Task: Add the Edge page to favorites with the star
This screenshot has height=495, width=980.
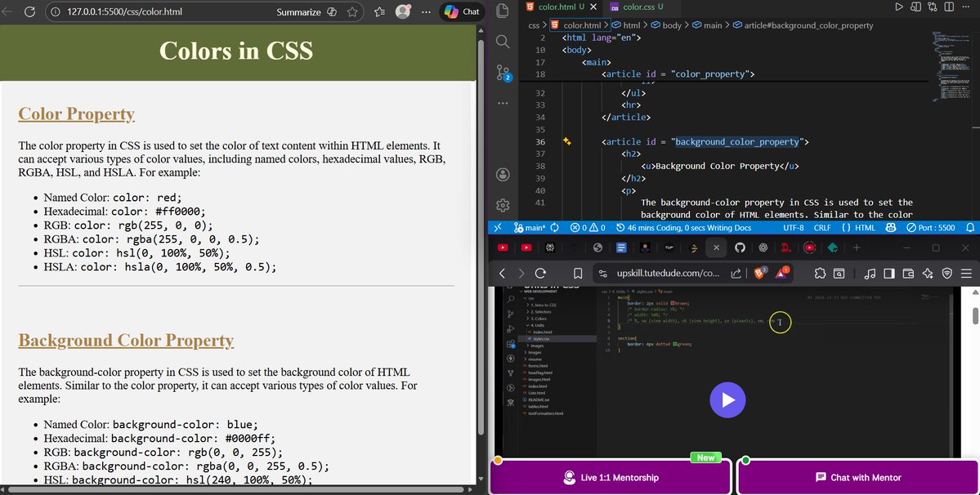Action: (x=352, y=12)
